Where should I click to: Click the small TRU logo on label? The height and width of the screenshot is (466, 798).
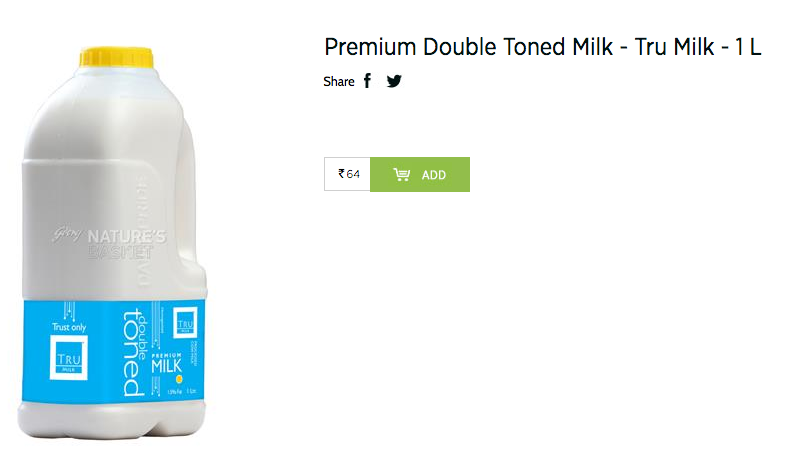click(x=185, y=323)
